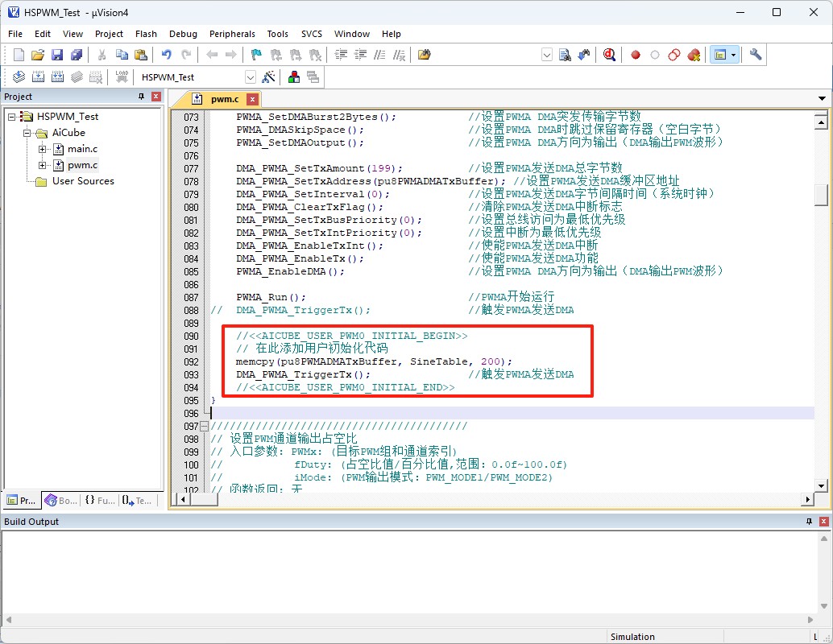Open Find in Files
This screenshot has height=644, width=833.
point(424,55)
